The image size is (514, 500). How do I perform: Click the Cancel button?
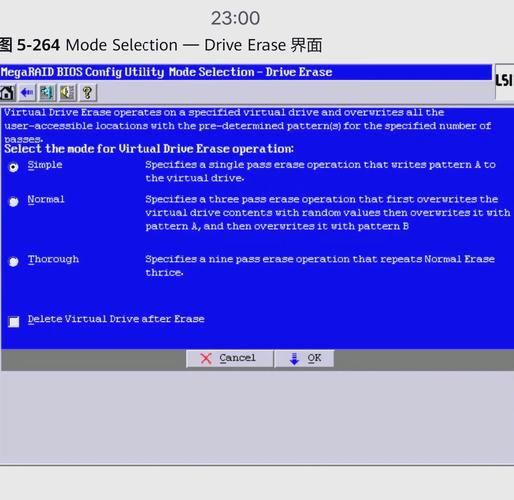[230, 359]
